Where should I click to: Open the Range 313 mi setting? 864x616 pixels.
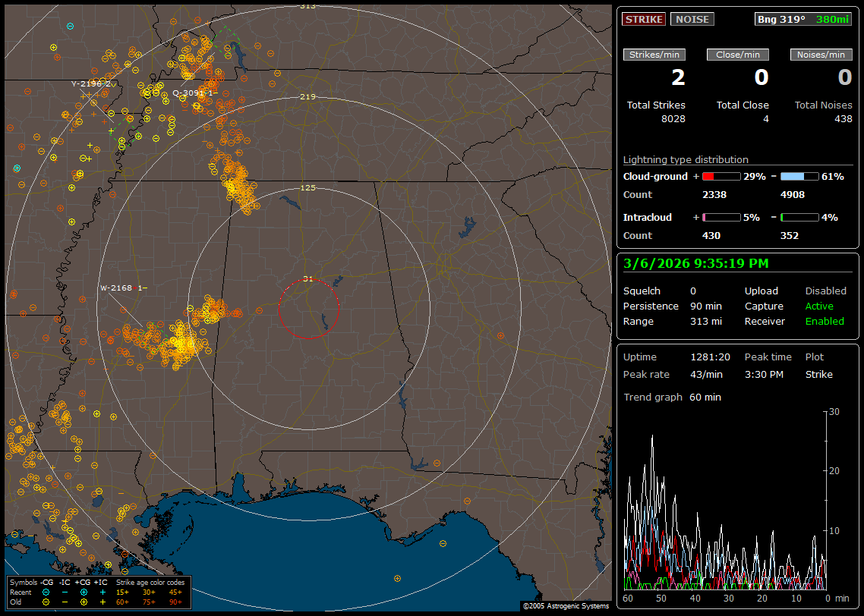(x=705, y=321)
